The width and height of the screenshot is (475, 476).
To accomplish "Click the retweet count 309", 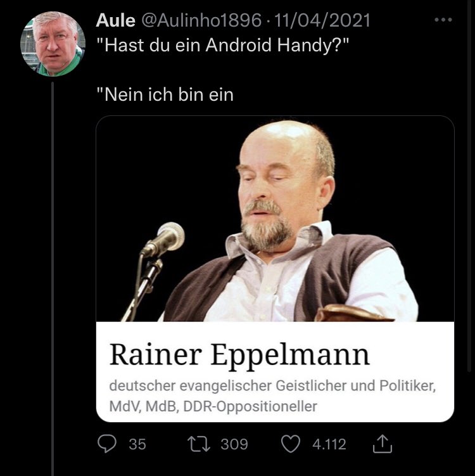I will pos(234,444).
